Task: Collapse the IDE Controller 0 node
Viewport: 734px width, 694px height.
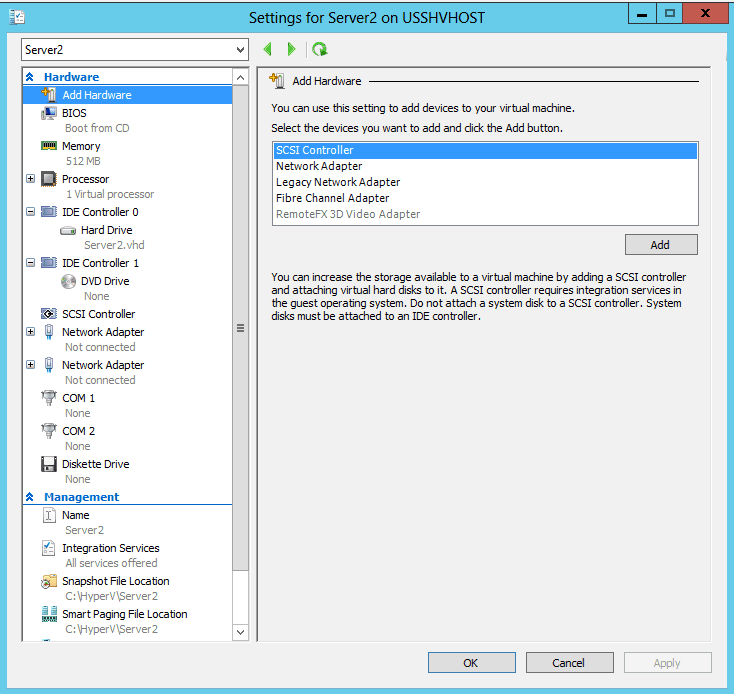Action: click(x=30, y=212)
